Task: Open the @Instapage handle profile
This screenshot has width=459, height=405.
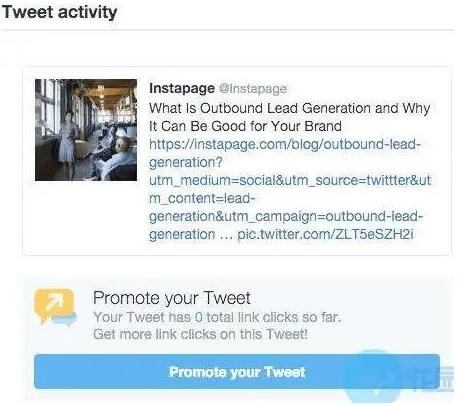Action: click(253, 89)
